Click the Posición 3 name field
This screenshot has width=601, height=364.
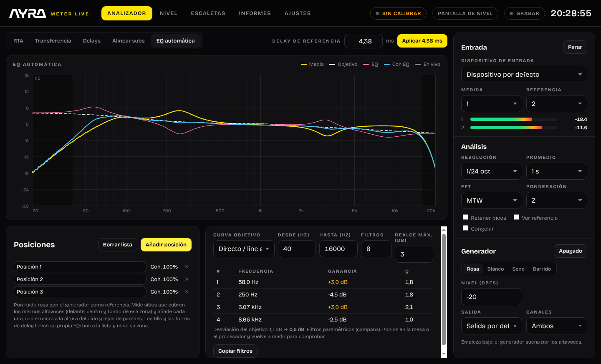pyautogui.click(x=80, y=292)
